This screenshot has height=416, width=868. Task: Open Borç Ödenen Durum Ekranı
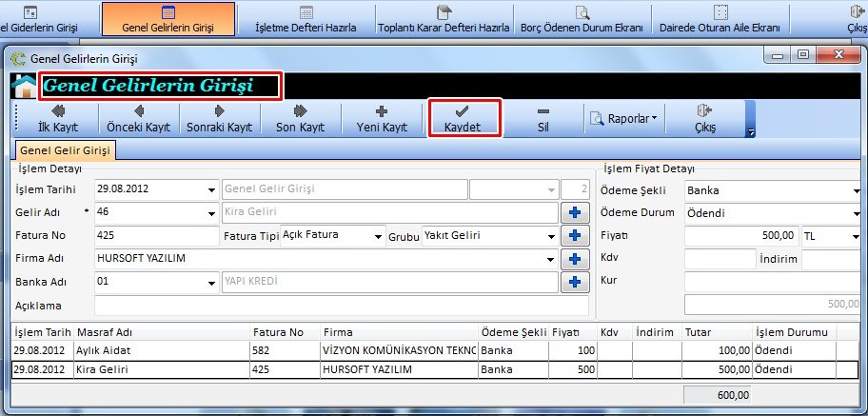(x=582, y=18)
